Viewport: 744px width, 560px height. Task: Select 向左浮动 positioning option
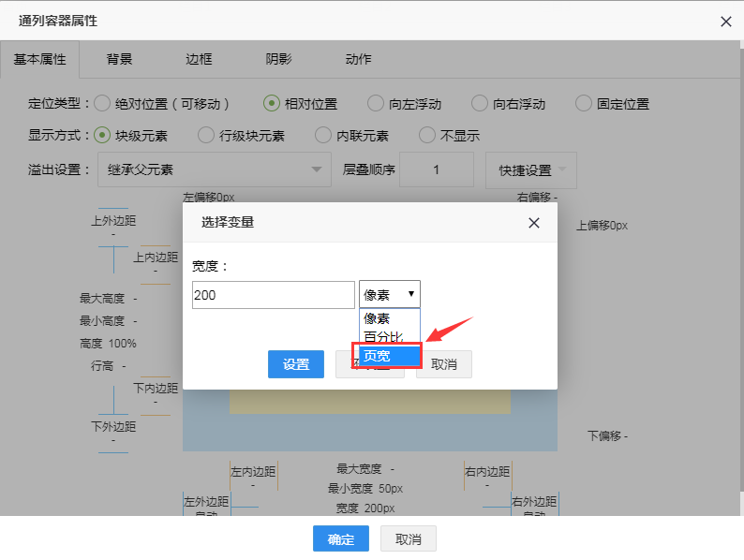pos(376,104)
